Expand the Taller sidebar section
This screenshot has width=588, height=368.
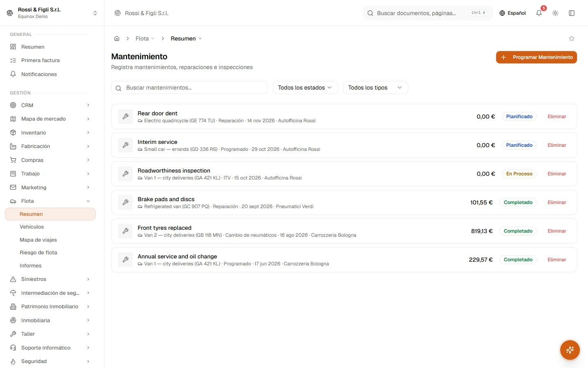pyautogui.click(x=50, y=334)
